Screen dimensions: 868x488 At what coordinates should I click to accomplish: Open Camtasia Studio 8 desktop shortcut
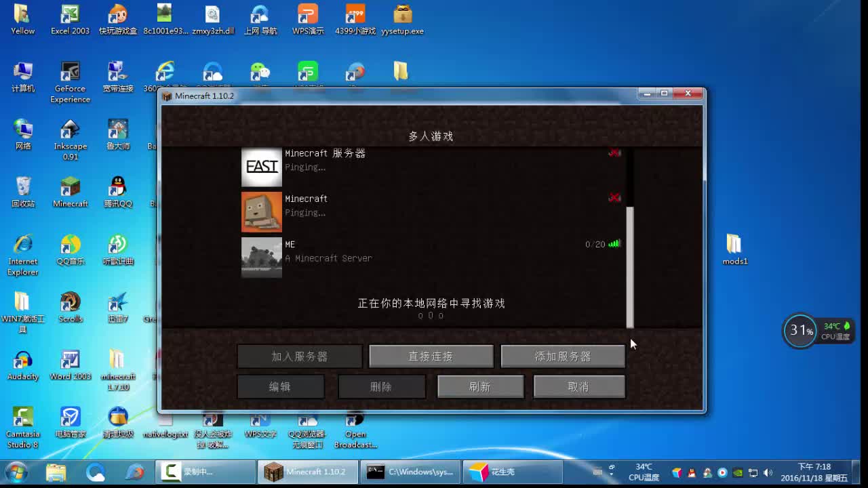(x=22, y=428)
